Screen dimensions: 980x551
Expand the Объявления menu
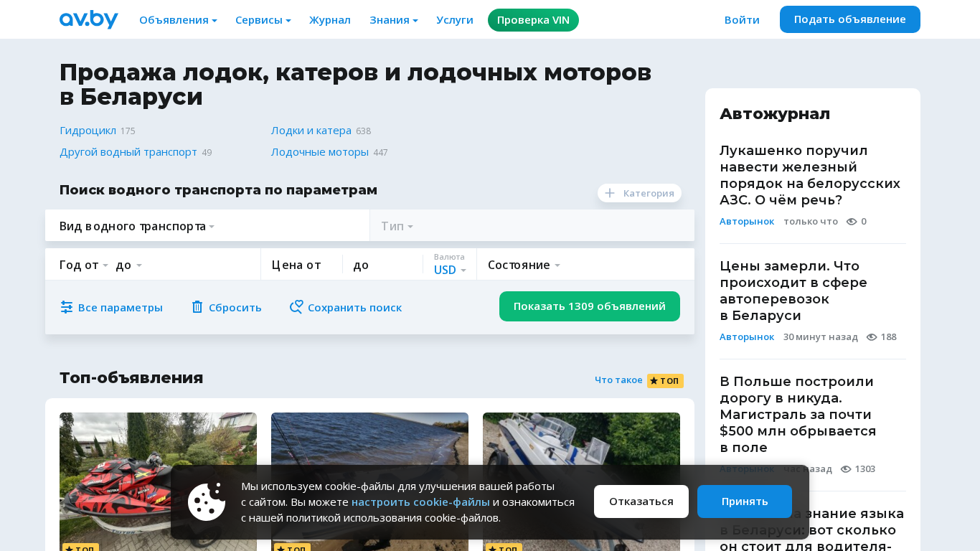[178, 20]
